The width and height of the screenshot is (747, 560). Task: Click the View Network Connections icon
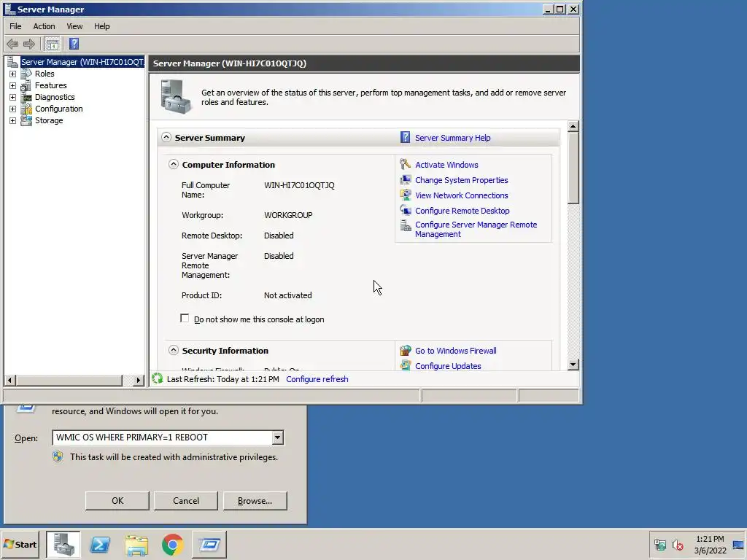pyautogui.click(x=406, y=195)
